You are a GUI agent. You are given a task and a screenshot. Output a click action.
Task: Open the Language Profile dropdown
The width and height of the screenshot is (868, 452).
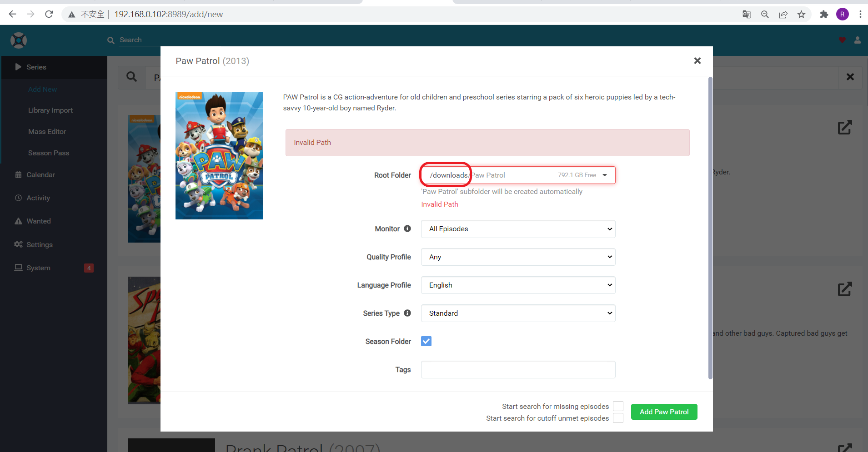click(x=518, y=285)
